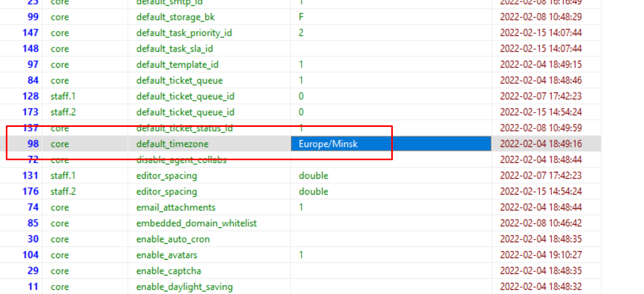The height and width of the screenshot is (294, 644).
Task: Click timestamp 2022-02-08 10:49:59
Action: tap(541, 128)
